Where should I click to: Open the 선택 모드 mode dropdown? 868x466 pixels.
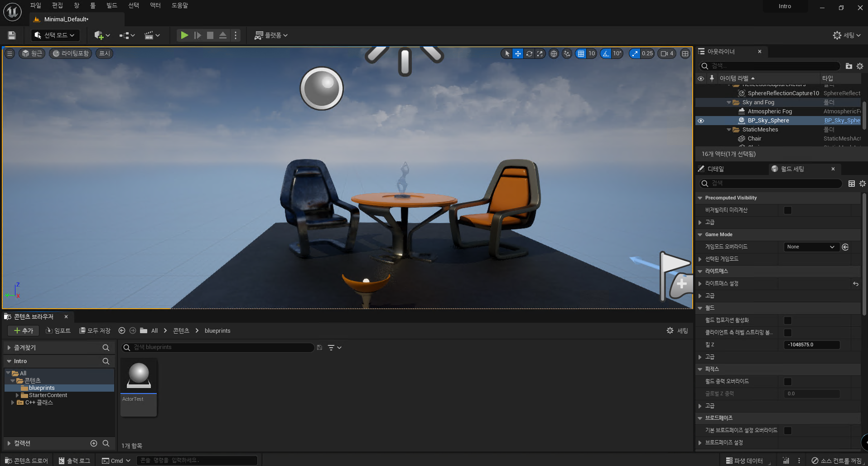pos(55,35)
